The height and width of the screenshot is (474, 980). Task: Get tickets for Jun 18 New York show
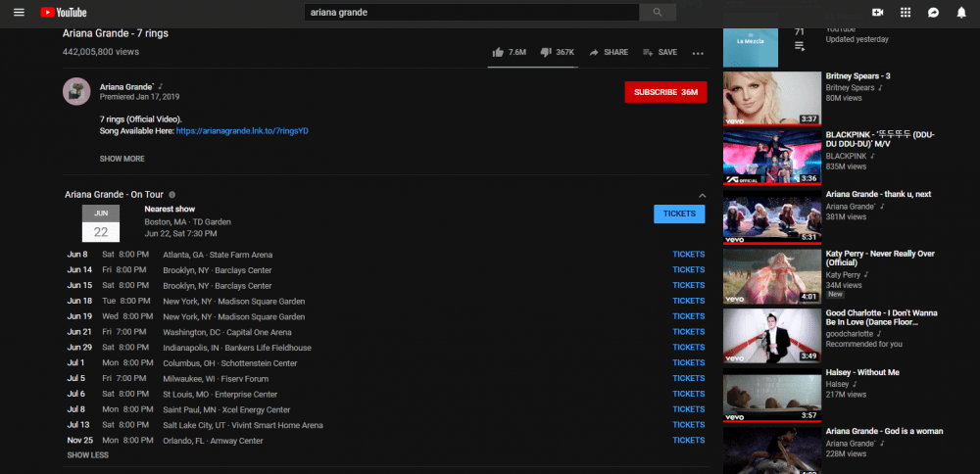point(688,301)
